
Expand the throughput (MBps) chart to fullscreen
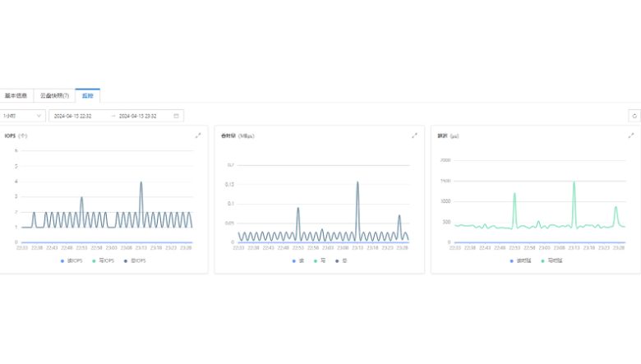tap(414, 136)
